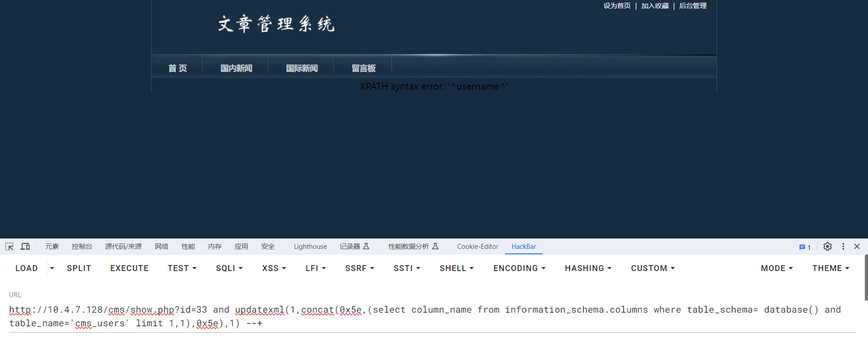Image resolution: width=868 pixels, height=338 pixels.
Task: Open the 性能数据分析 tab
Action: click(x=413, y=247)
